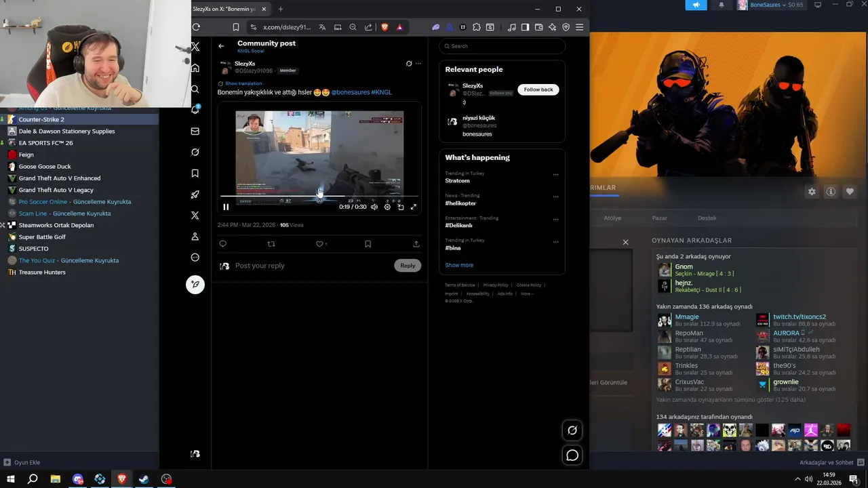Click the reply bubble icon under the post

pos(223,244)
